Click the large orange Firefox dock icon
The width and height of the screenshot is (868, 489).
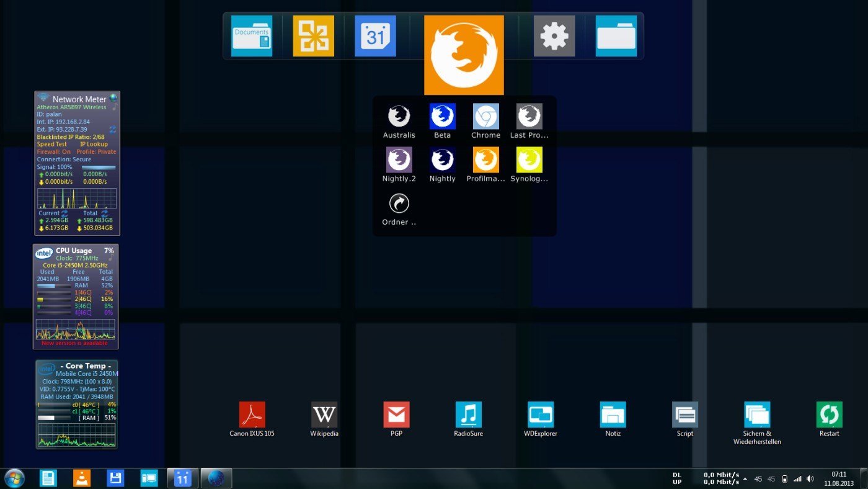[x=464, y=55]
